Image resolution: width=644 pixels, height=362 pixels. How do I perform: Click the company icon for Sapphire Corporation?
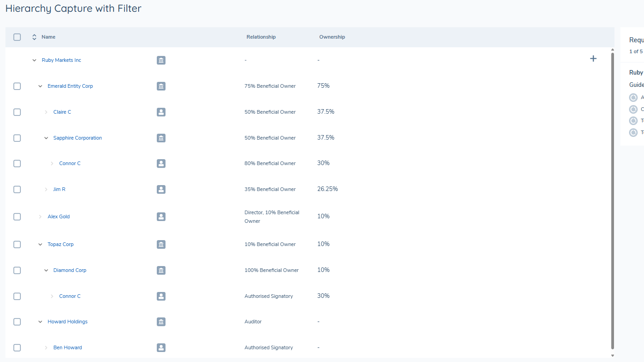point(161,138)
